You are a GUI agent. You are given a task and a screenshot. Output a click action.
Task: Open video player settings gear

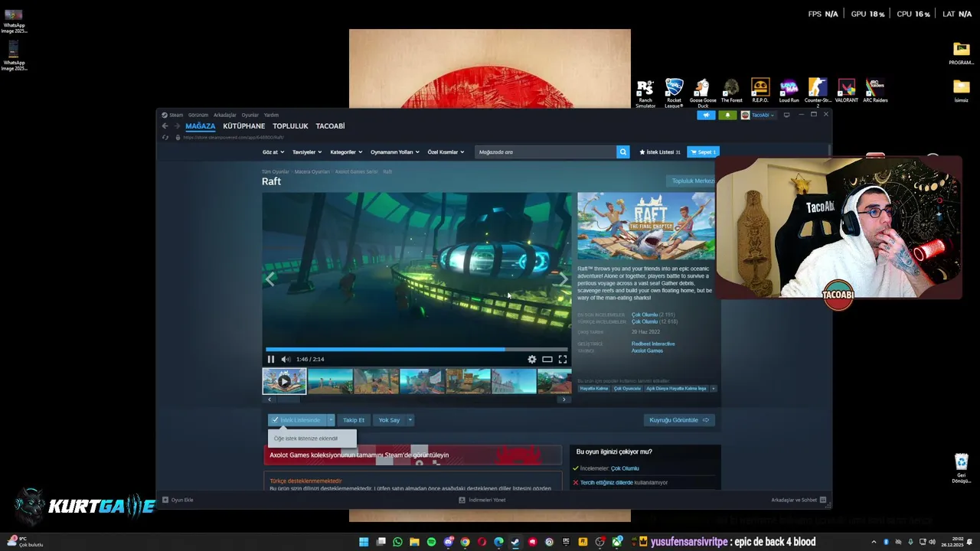(x=532, y=359)
